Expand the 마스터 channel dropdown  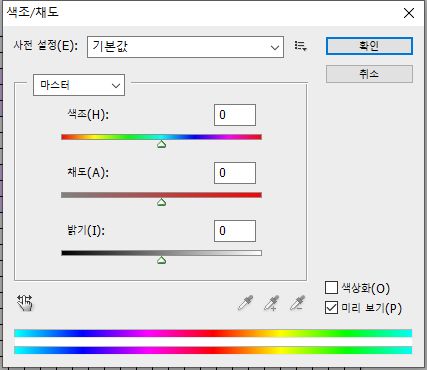[x=79, y=85]
